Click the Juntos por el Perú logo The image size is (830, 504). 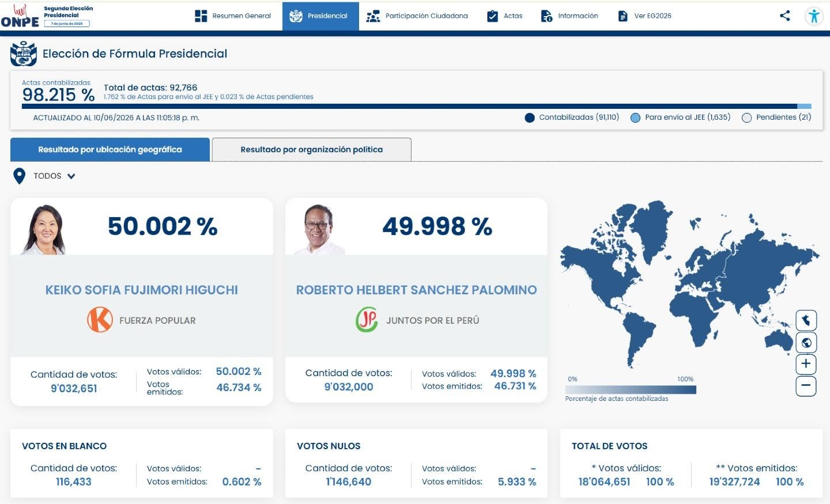coord(367,320)
